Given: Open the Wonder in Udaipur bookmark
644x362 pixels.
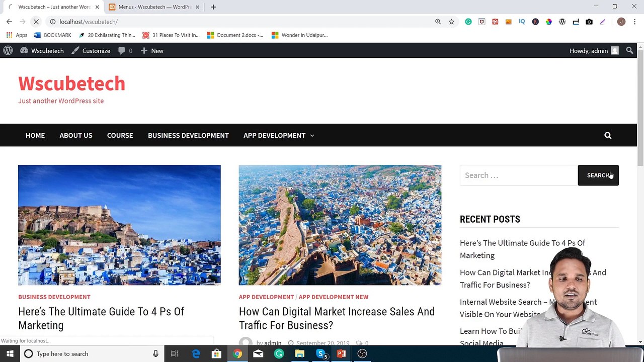Looking at the screenshot, I should [299, 35].
